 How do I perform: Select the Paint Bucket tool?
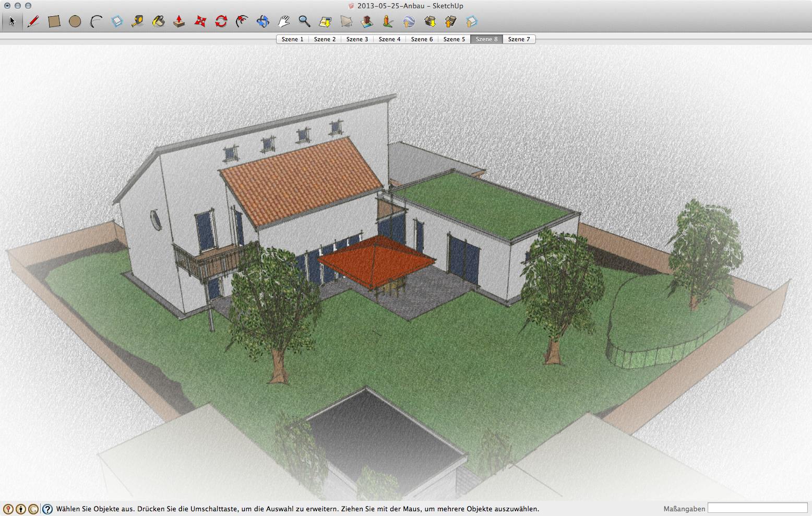point(159,21)
